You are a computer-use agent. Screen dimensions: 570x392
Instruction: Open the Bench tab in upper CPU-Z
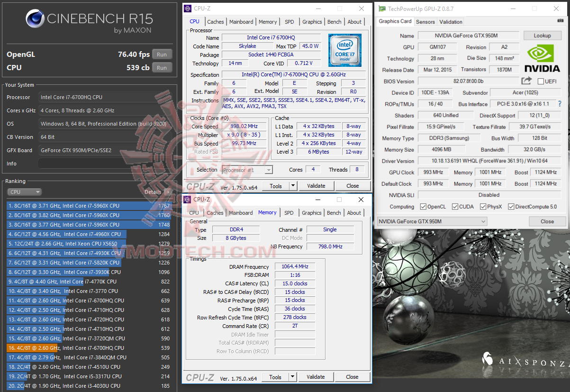[335, 22]
